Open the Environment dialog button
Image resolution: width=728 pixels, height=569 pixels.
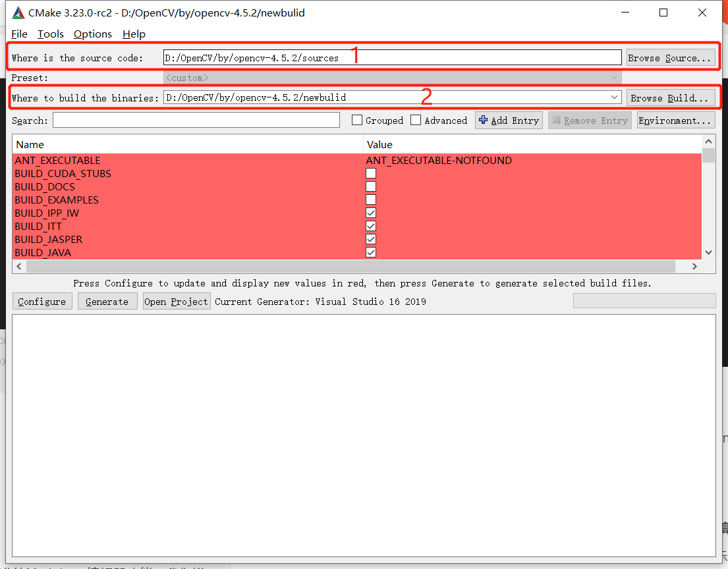(675, 121)
